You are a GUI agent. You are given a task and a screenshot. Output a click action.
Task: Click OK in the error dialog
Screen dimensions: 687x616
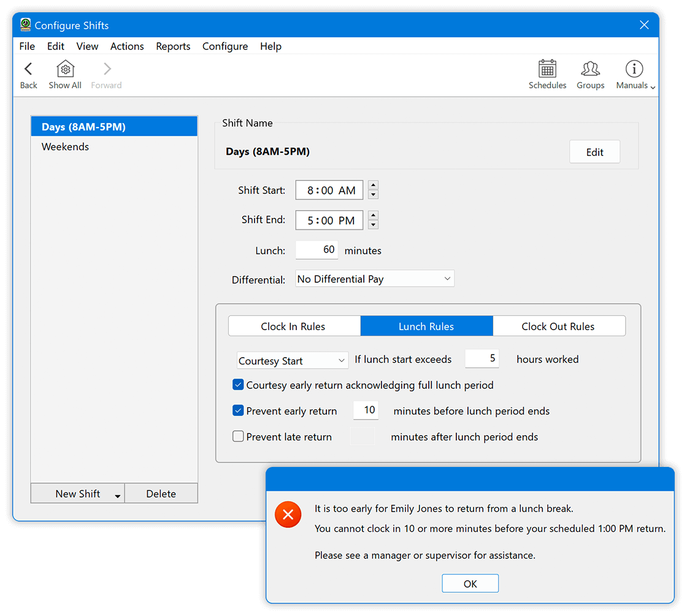470,583
